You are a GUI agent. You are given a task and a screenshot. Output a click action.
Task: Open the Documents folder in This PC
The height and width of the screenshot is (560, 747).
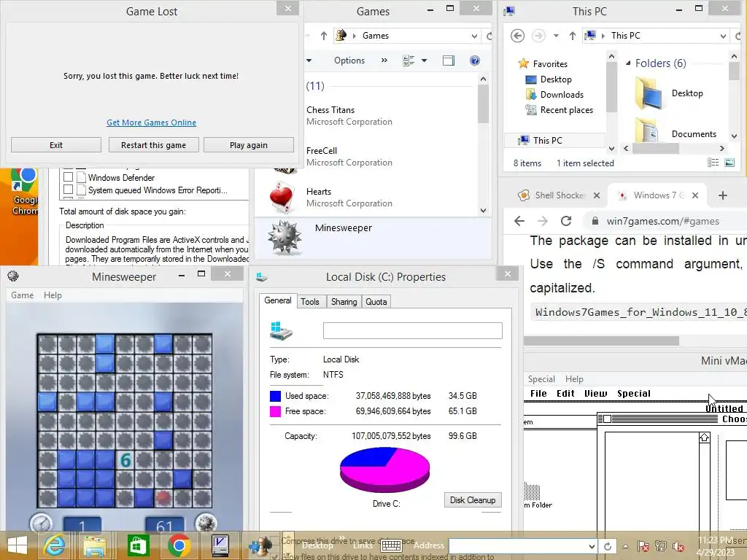[x=676, y=131]
